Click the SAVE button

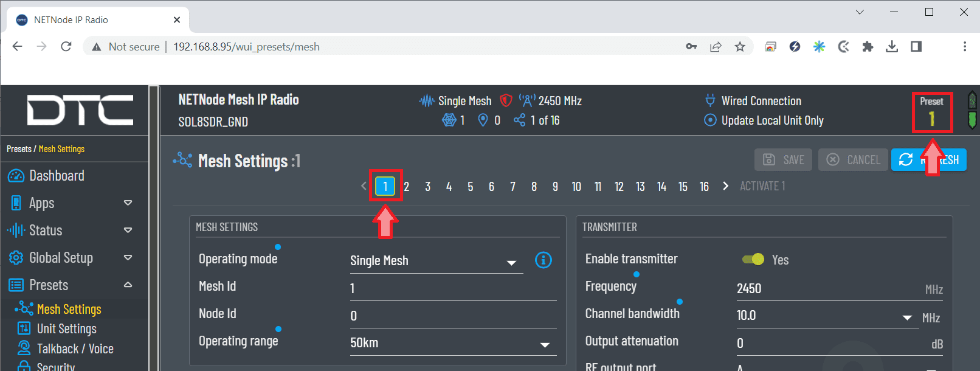point(784,160)
